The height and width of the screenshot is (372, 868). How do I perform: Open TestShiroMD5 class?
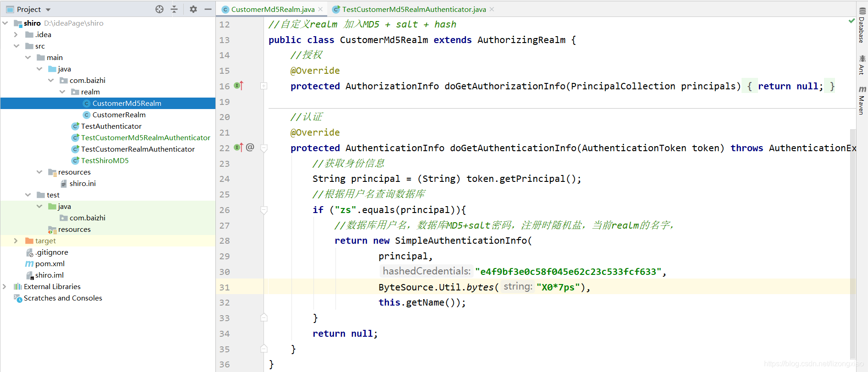coord(104,160)
